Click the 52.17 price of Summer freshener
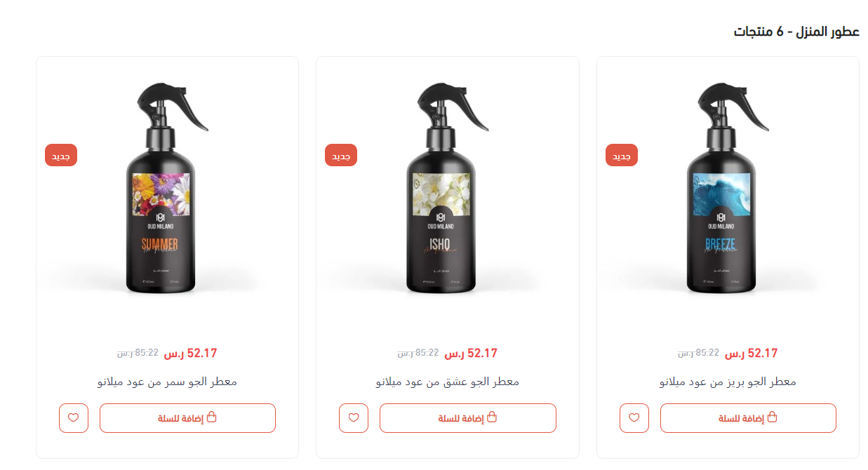868x470 pixels. pos(190,354)
